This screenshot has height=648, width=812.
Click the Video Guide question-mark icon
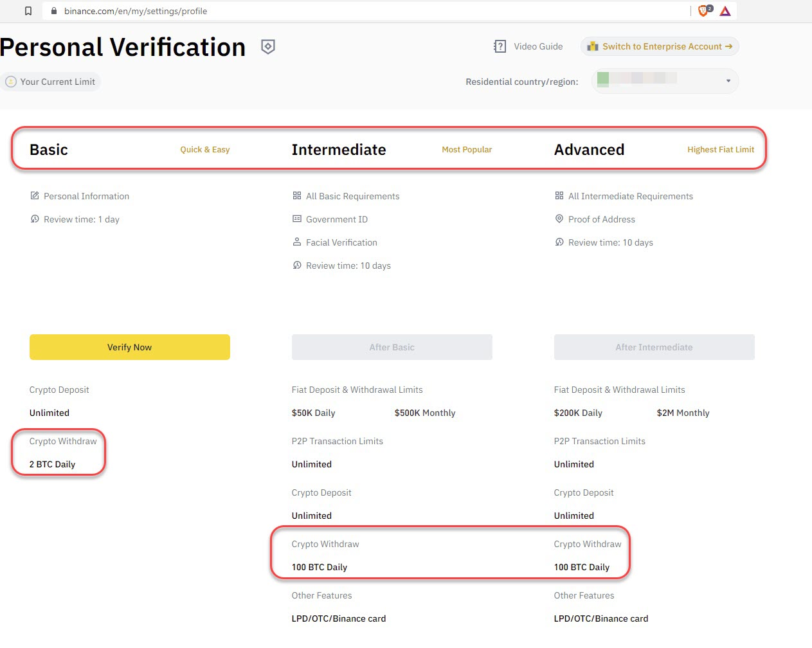[x=500, y=46]
